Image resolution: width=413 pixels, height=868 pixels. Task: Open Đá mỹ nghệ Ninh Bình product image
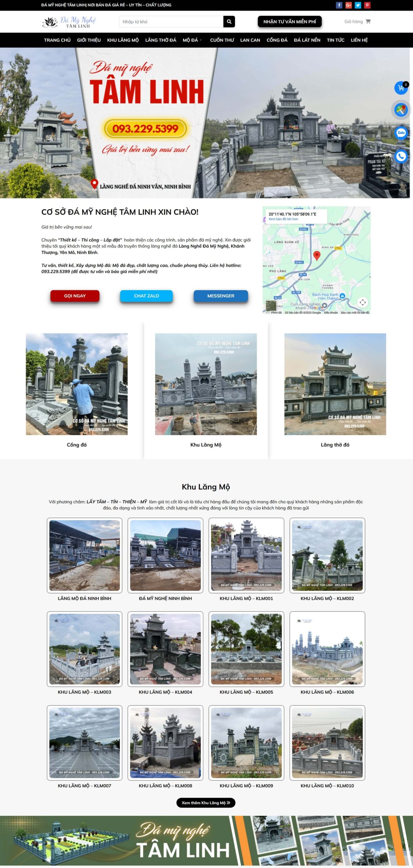165,555
